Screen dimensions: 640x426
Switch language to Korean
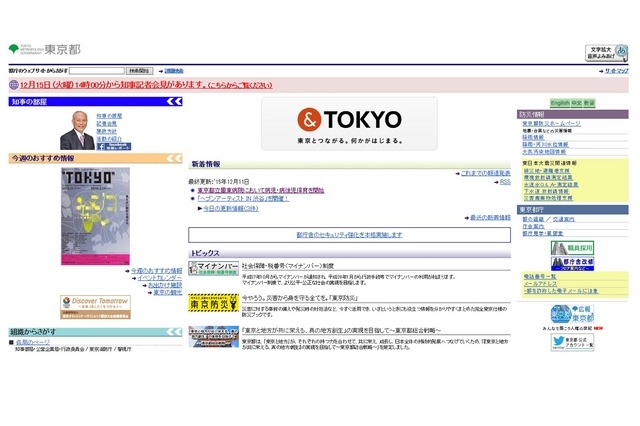tap(589, 103)
